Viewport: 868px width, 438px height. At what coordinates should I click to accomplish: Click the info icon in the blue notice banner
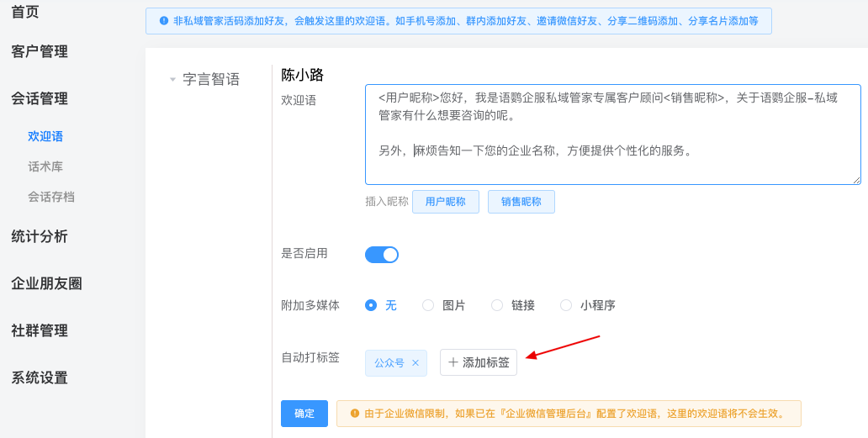tap(164, 20)
